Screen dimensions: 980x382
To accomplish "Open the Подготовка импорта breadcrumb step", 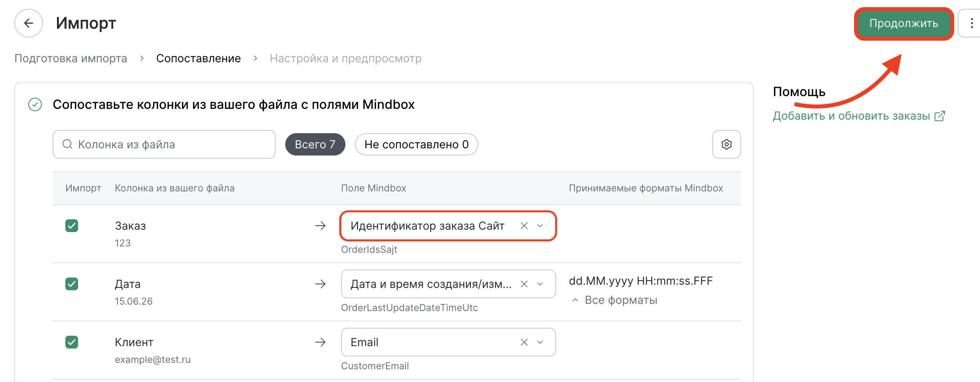I will pos(71,58).
